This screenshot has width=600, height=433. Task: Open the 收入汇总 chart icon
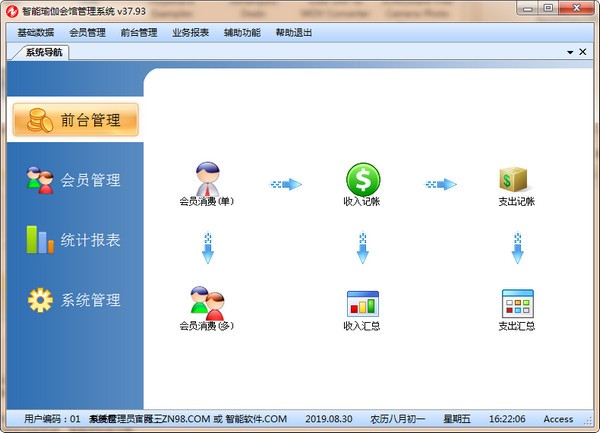coord(362,303)
